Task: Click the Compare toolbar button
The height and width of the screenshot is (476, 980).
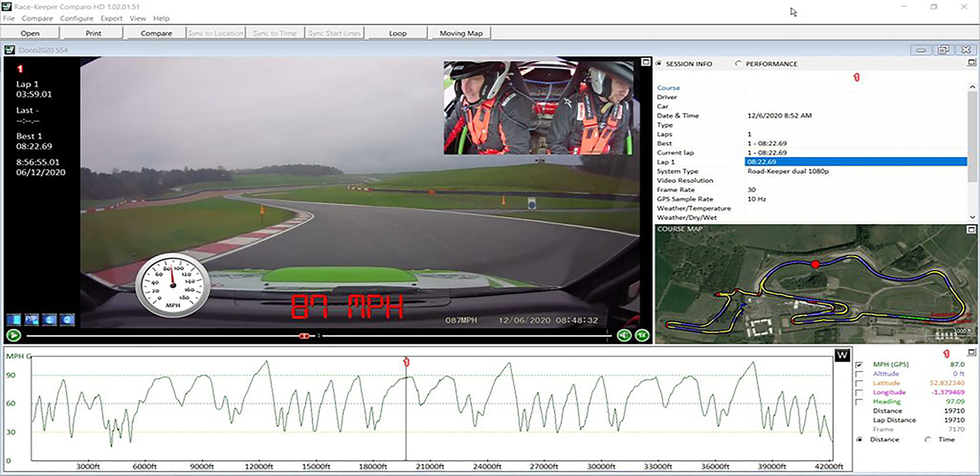Action: [156, 33]
